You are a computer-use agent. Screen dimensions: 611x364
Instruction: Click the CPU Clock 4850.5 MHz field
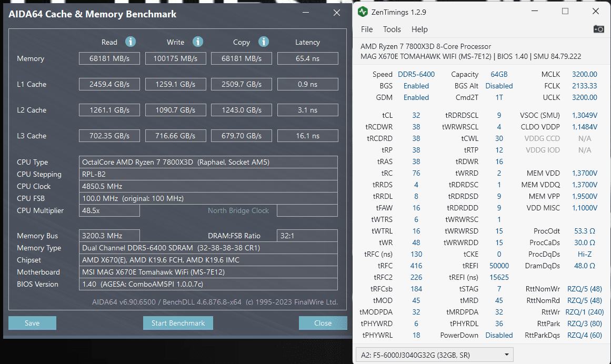[x=208, y=186]
